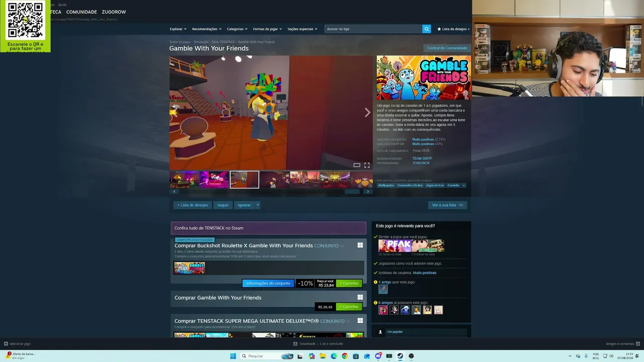The height and width of the screenshot is (362, 644).
Task: Click the Ignorar button
Action: 244,205
